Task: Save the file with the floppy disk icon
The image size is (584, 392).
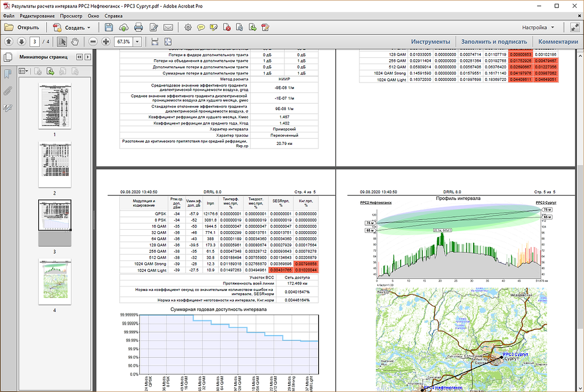Action: coord(109,27)
